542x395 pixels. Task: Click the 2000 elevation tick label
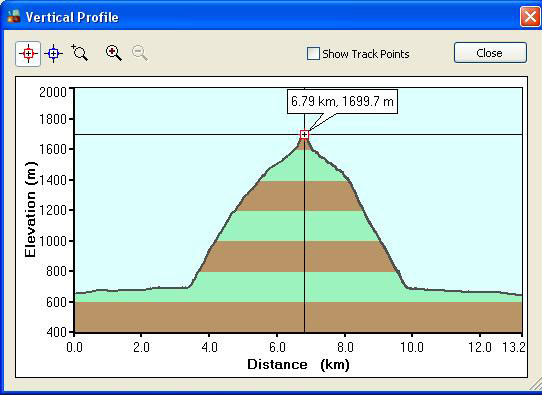point(53,92)
